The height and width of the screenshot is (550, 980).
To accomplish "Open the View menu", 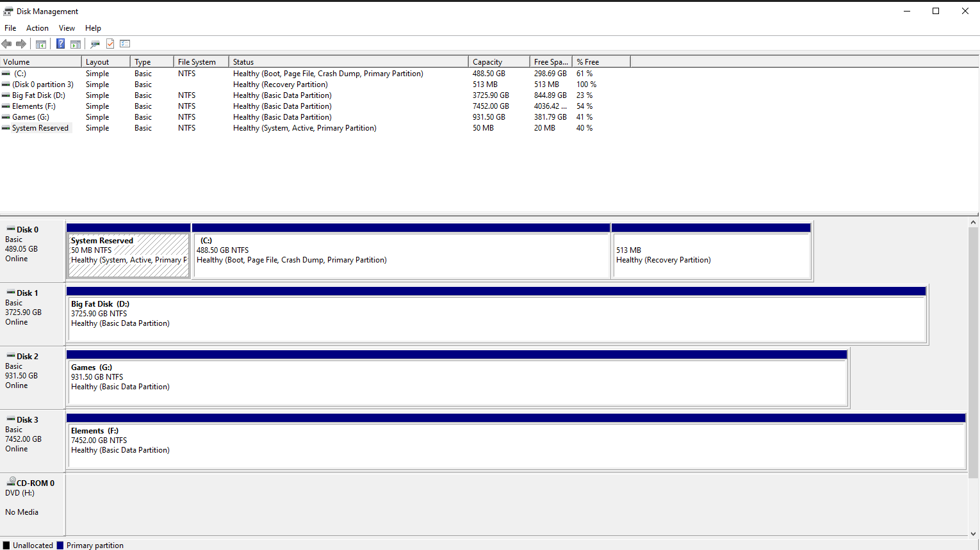I will click(x=67, y=28).
